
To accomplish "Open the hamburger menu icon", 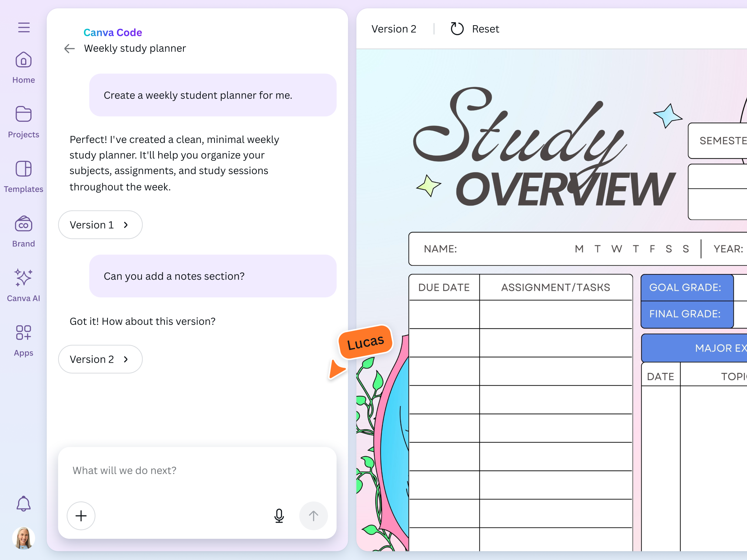I will click(x=24, y=27).
